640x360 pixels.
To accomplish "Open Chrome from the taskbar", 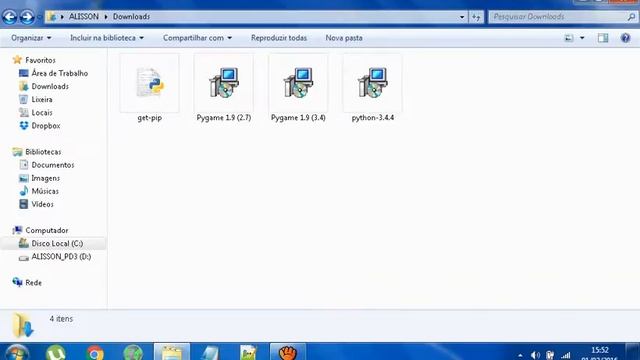I will [95, 353].
